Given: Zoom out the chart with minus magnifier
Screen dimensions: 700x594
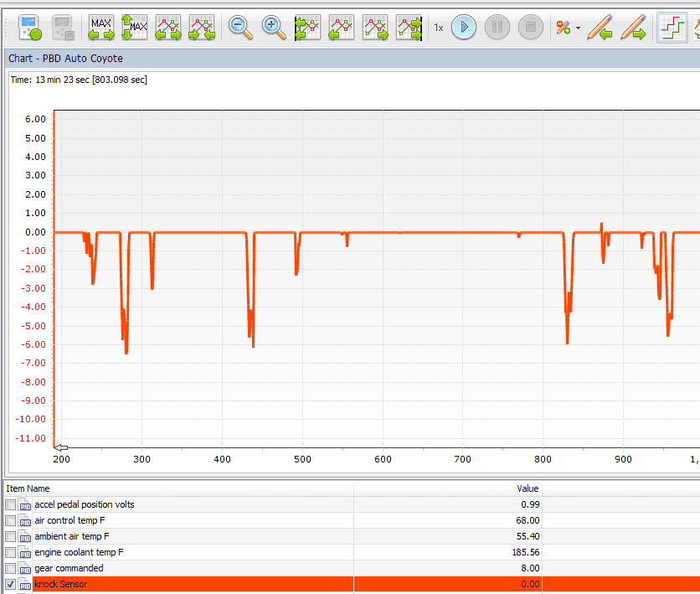Looking at the screenshot, I should coord(240,28).
